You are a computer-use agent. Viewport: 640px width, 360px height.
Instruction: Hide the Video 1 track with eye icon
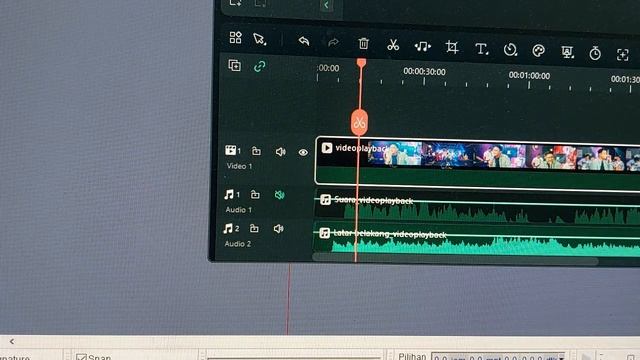click(303, 153)
